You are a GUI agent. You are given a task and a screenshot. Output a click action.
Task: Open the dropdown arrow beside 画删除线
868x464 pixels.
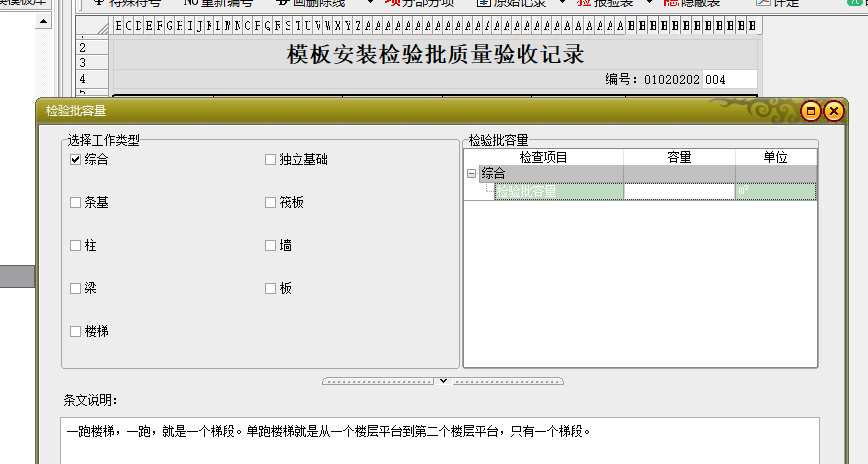coord(370,2)
